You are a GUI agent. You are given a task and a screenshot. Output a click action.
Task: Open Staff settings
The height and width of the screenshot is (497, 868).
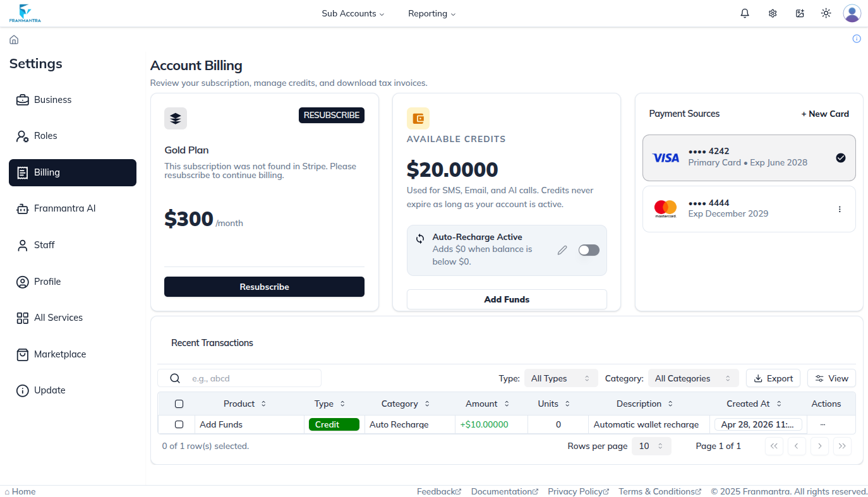point(73,245)
